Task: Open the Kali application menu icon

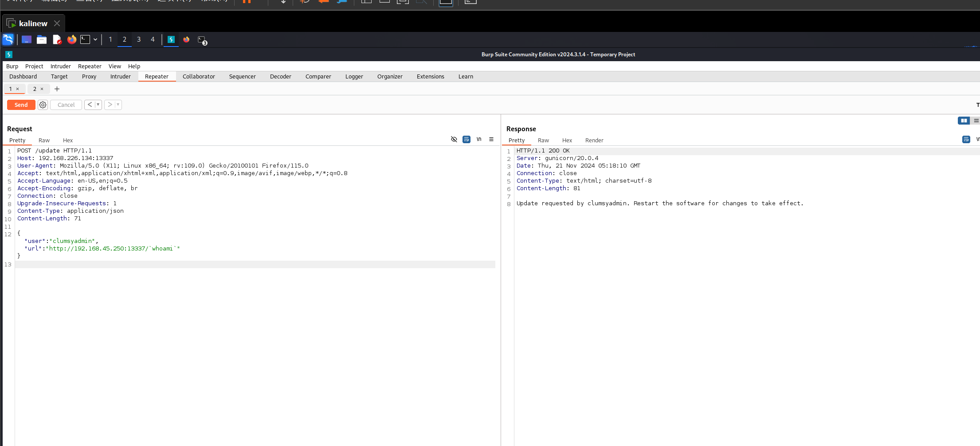Action: click(8, 39)
